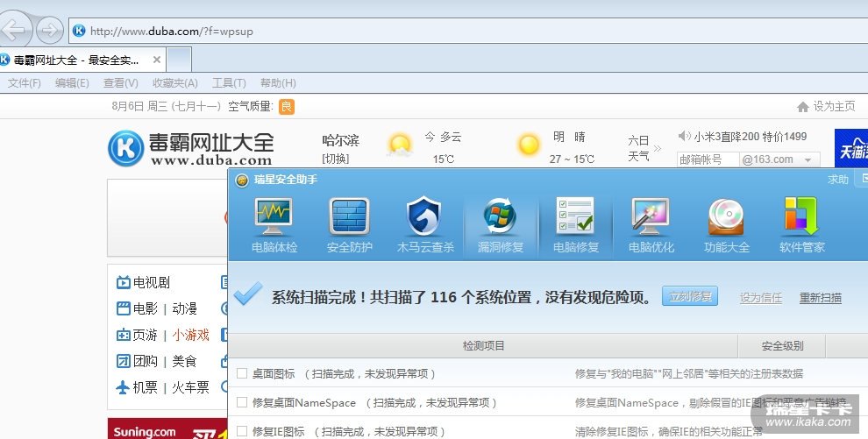Click the 安全级别 column header
Image resolution: width=868 pixels, height=439 pixels.
coord(782,346)
